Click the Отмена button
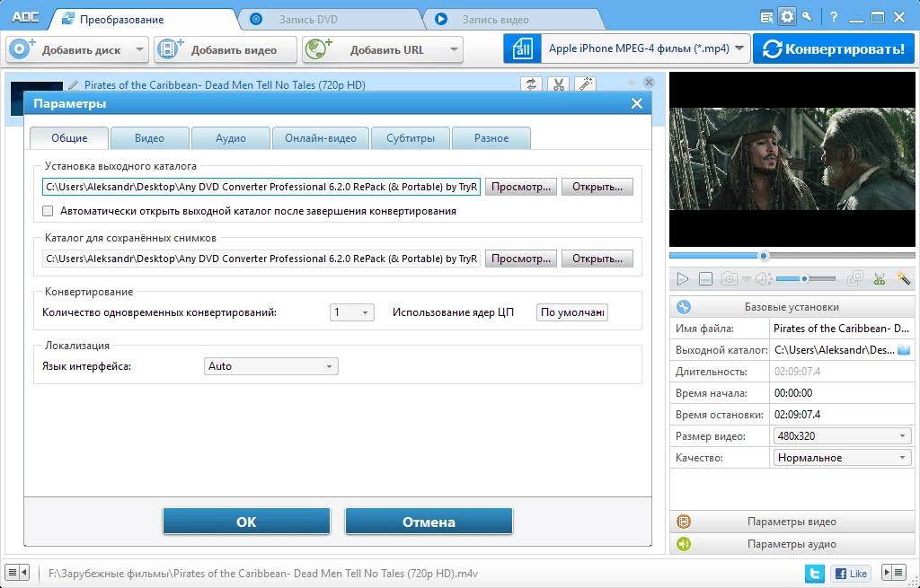Screen dimensions: 920x588 [429, 522]
